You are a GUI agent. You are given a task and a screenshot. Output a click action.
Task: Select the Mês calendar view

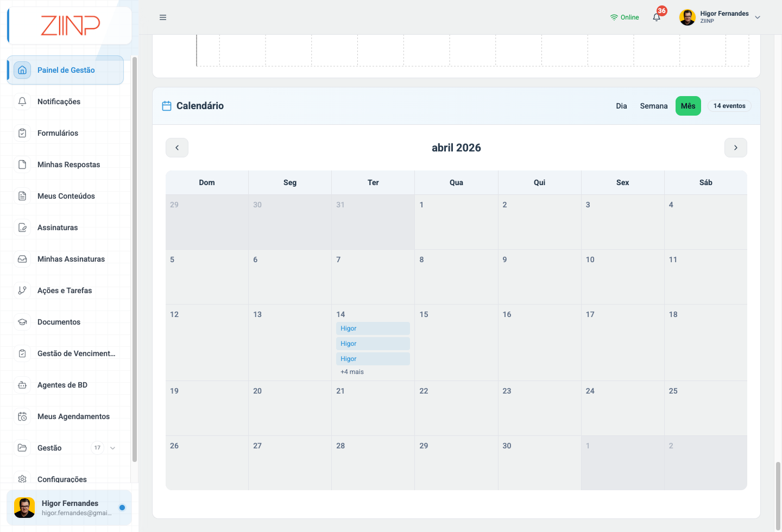pyautogui.click(x=688, y=106)
